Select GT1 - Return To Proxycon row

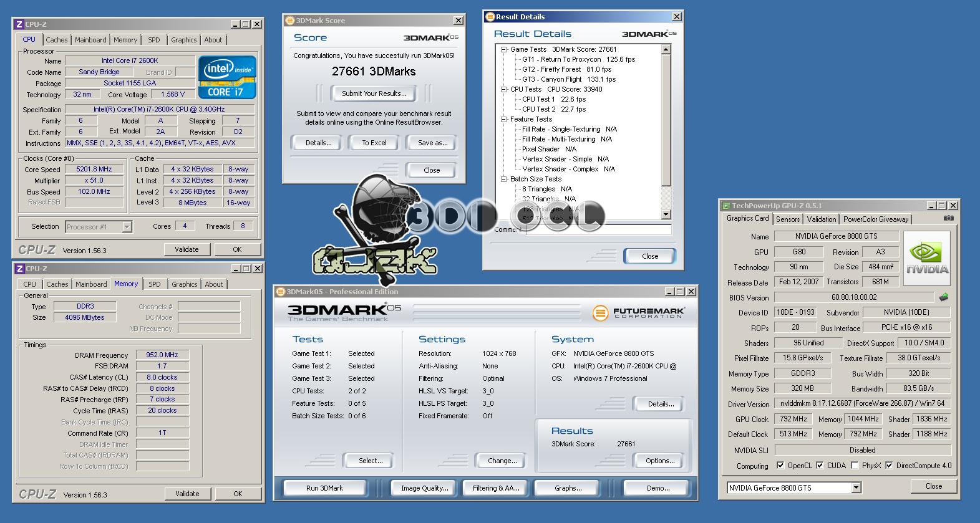click(578, 59)
